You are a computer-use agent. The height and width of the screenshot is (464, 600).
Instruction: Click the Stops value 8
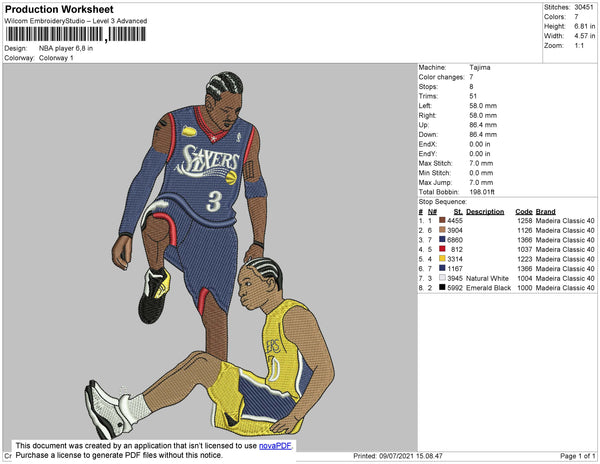tap(471, 86)
